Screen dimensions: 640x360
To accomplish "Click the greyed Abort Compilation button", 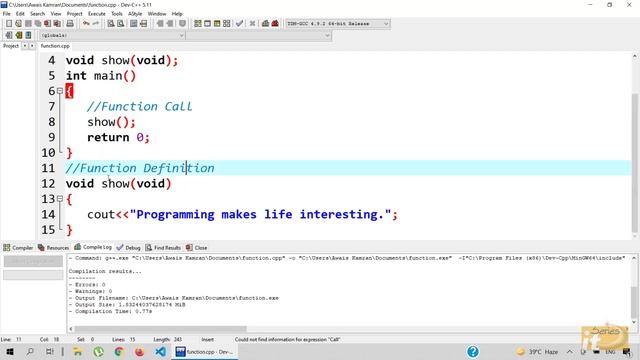I will click(33, 261).
